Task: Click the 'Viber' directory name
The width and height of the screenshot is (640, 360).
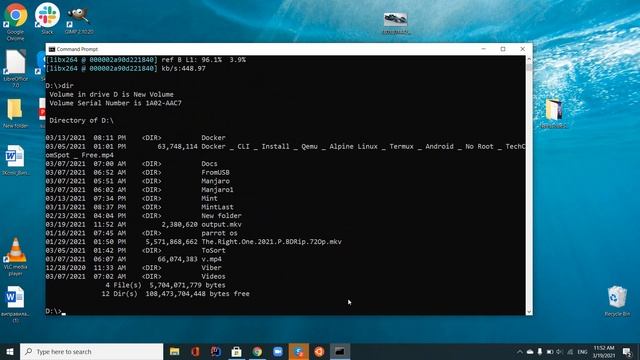Action: point(211,268)
